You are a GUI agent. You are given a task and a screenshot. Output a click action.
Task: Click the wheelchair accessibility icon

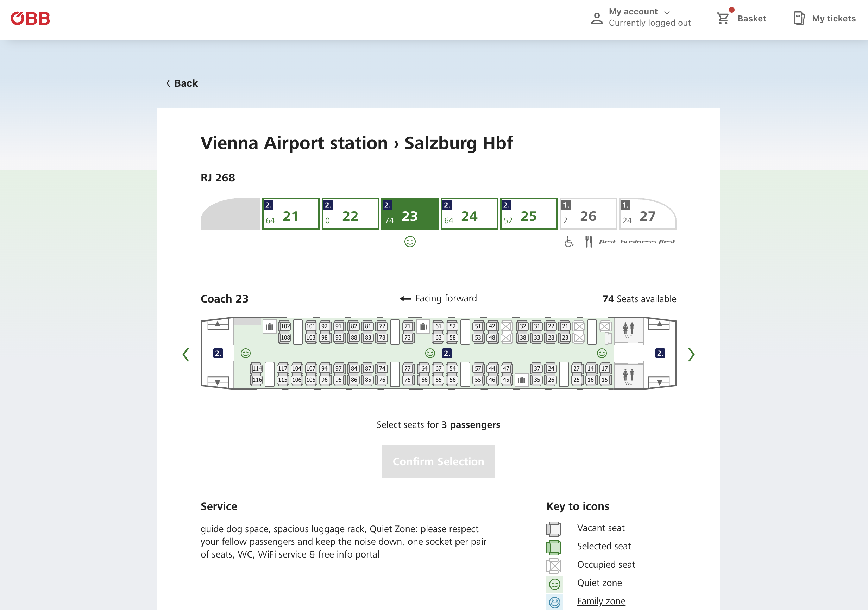[569, 242]
